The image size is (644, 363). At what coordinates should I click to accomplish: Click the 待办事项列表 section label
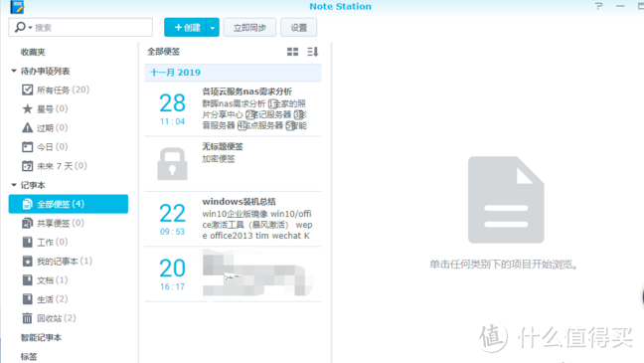[45, 72]
